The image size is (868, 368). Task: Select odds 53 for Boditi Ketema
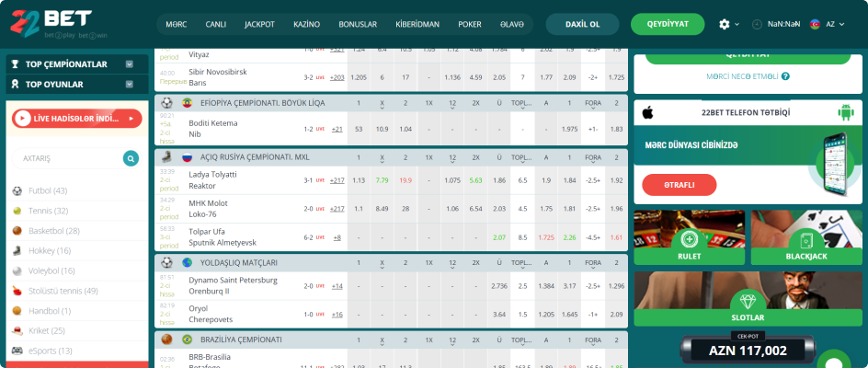click(x=359, y=129)
